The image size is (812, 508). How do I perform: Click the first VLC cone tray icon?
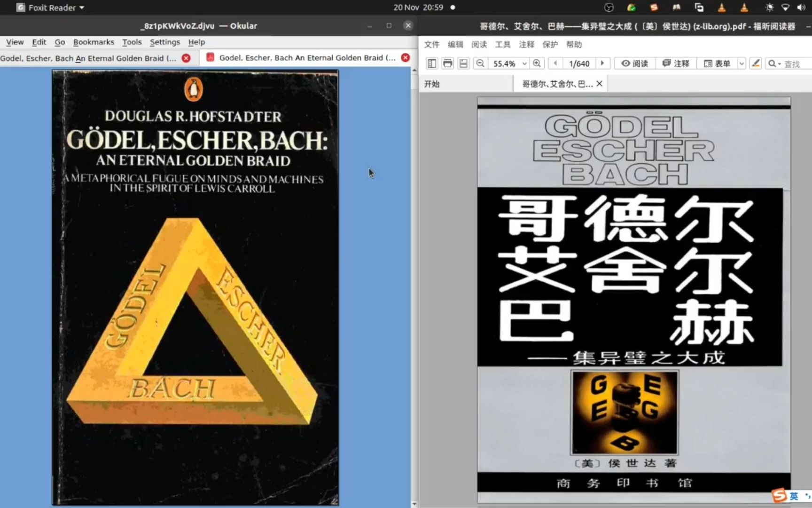(x=722, y=8)
